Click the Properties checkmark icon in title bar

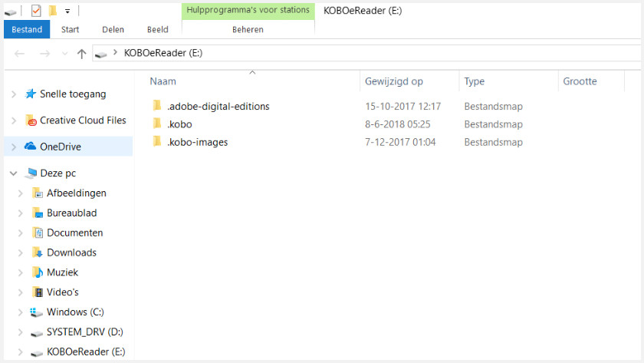click(36, 11)
